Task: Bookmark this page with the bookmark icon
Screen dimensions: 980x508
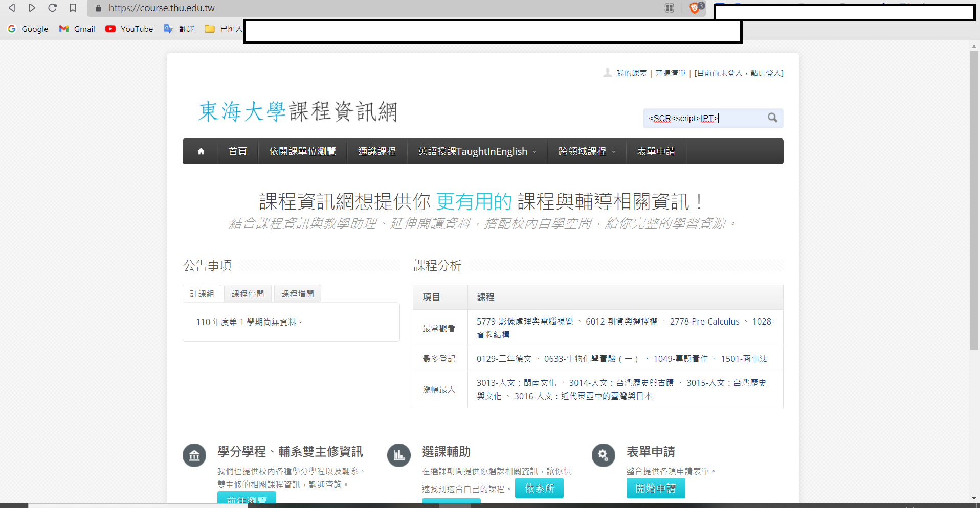Action: (x=73, y=8)
